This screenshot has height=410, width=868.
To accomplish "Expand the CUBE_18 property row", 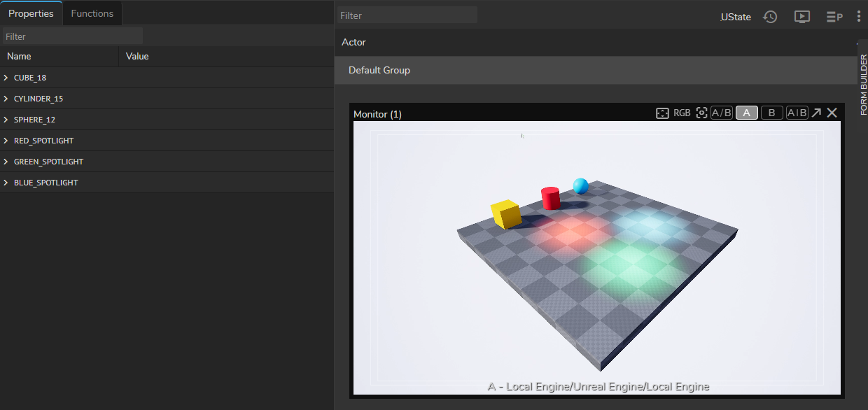I will coord(6,78).
